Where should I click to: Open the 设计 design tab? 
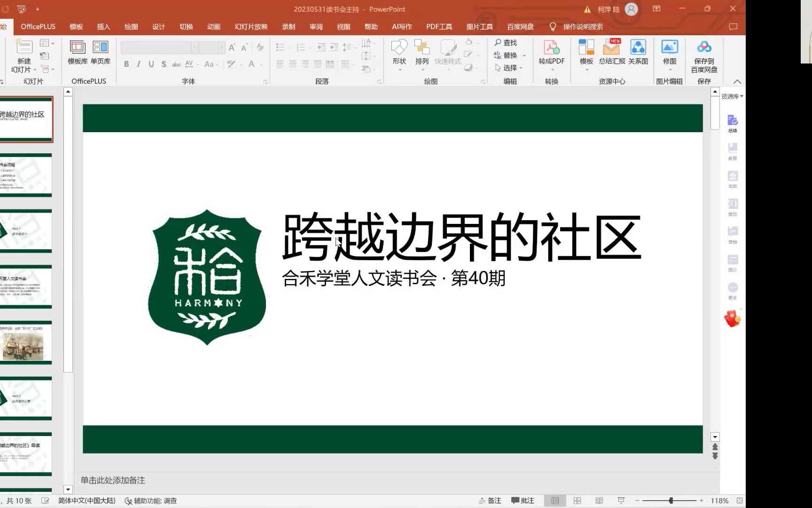(x=158, y=27)
